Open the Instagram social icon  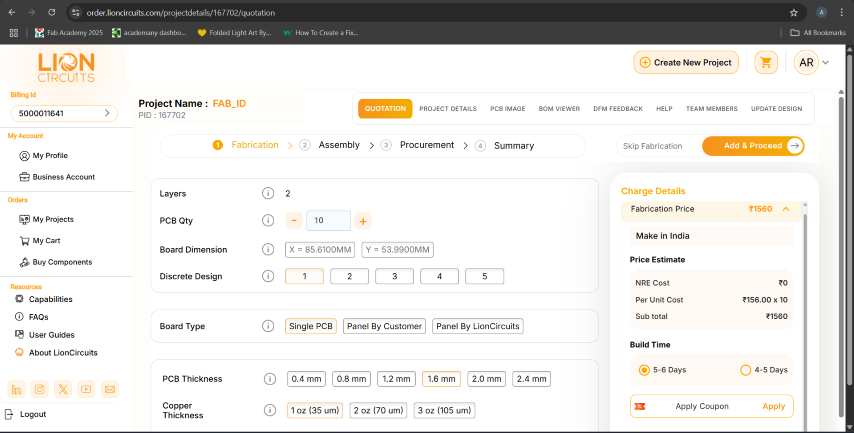40,389
